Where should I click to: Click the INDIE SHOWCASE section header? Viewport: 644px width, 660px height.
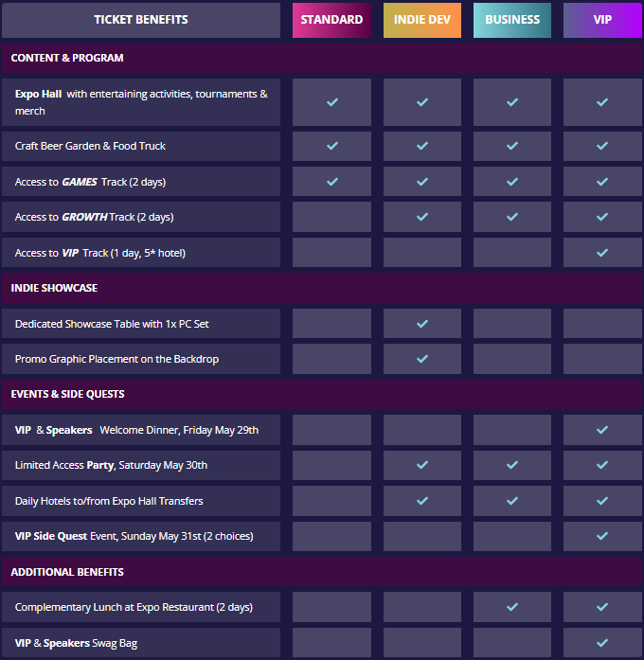click(x=54, y=288)
